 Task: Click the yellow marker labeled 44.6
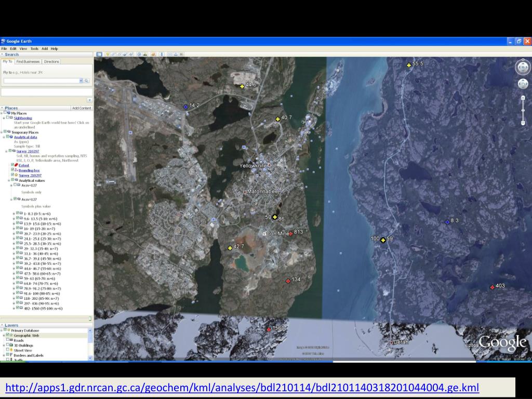point(242,87)
